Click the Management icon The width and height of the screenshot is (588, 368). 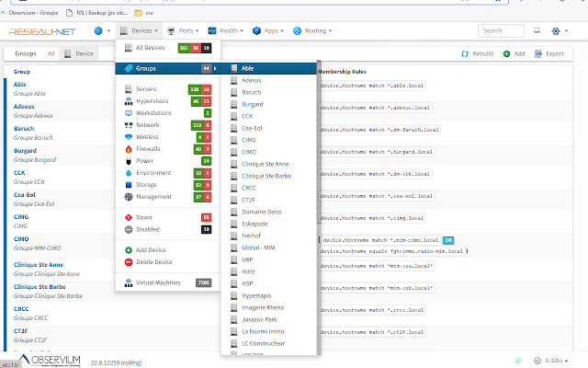(129, 197)
